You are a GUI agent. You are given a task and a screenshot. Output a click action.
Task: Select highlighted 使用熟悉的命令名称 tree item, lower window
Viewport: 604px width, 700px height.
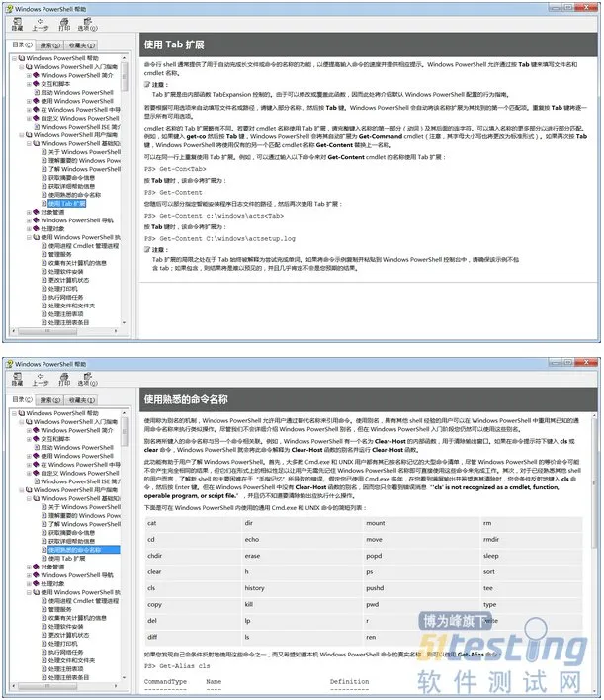click(83, 550)
